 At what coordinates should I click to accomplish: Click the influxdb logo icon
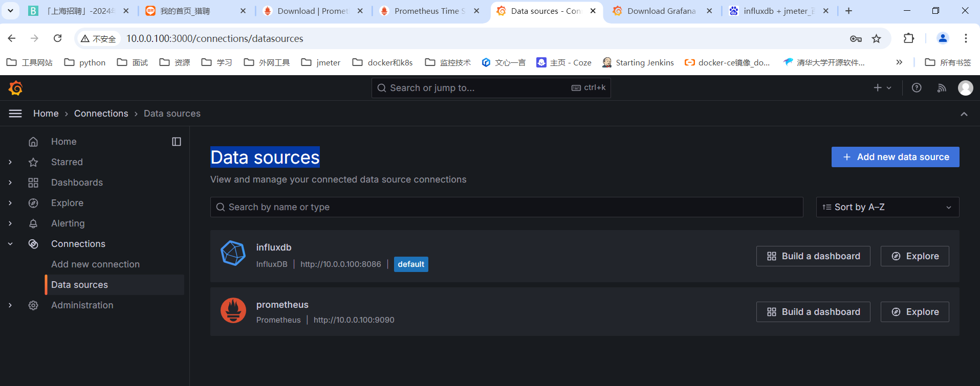233,253
